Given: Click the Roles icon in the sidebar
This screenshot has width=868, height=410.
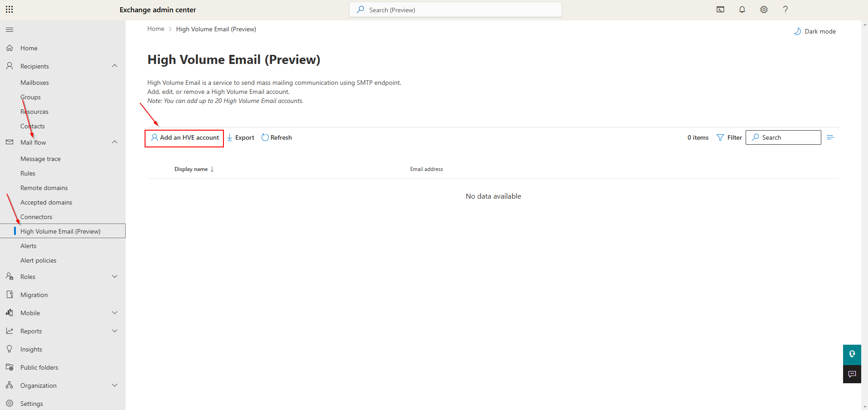Looking at the screenshot, I should [x=10, y=277].
